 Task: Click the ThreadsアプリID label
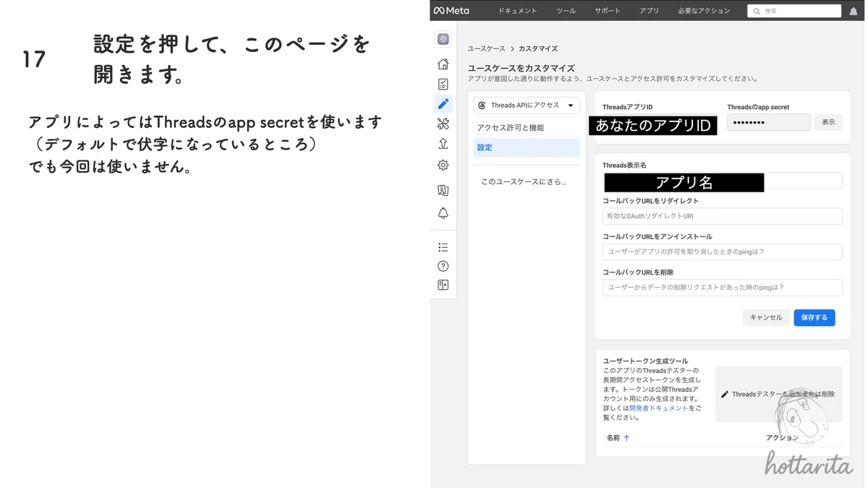[x=627, y=107]
